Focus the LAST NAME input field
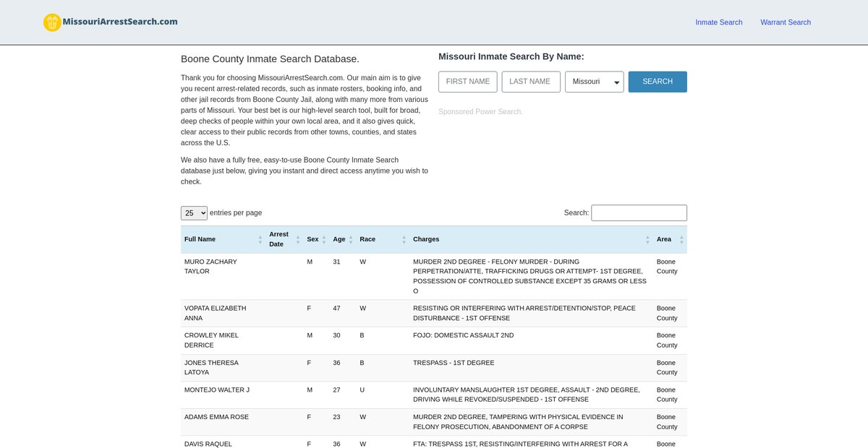The width and height of the screenshot is (868, 448). click(530, 82)
